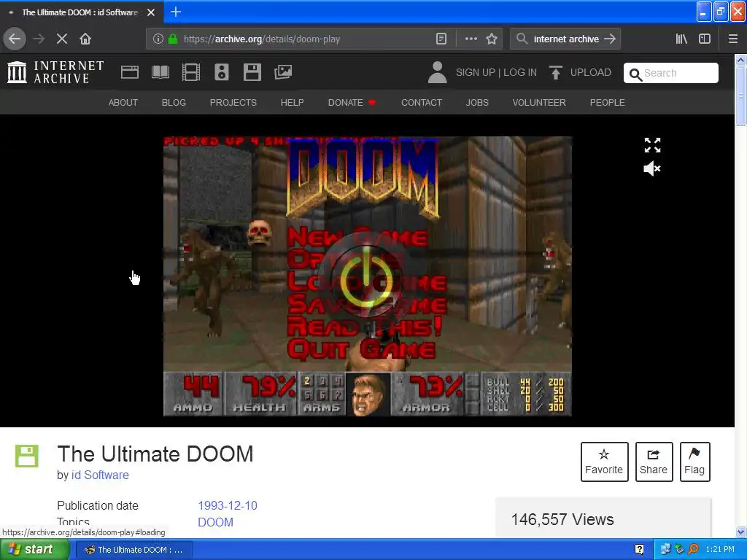This screenshot has height=560, width=747.
Task: Open the PEOPLE menu item
Action: click(608, 102)
